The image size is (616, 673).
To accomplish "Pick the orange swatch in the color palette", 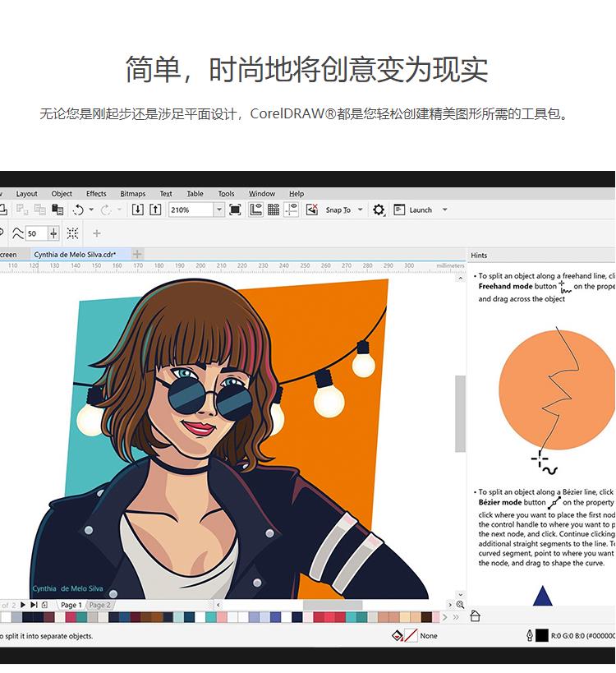I will pyautogui.click(x=157, y=617).
